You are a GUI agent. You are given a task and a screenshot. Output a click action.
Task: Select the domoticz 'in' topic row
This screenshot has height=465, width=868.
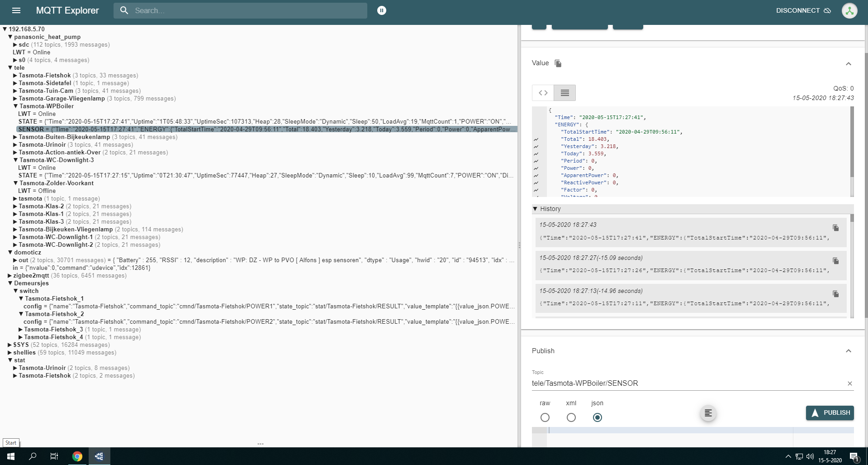(x=81, y=268)
